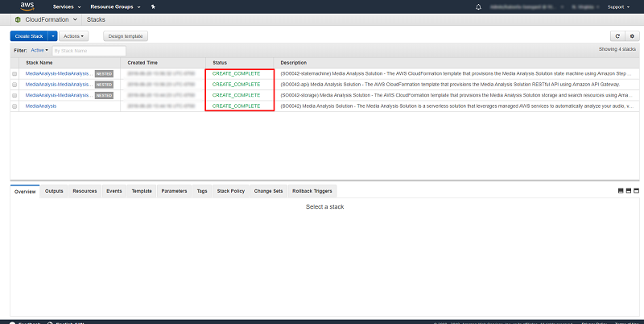Image resolution: width=644 pixels, height=324 pixels.
Task: Switch to the Outputs tab
Action: click(54, 191)
